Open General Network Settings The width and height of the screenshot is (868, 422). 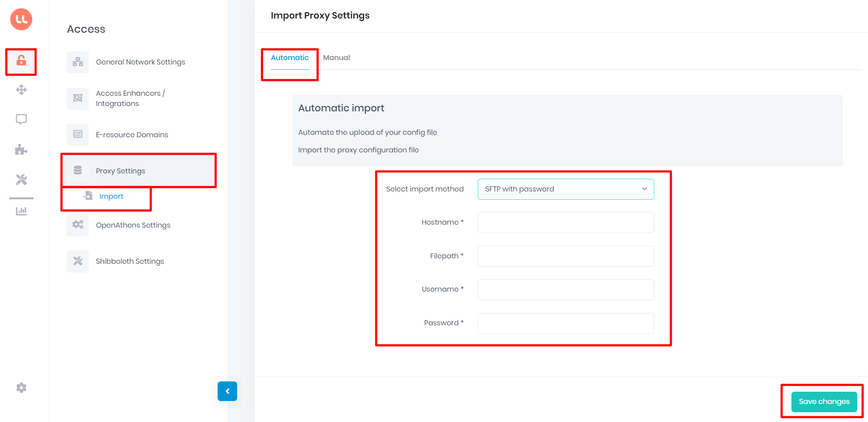tap(141, 62)
